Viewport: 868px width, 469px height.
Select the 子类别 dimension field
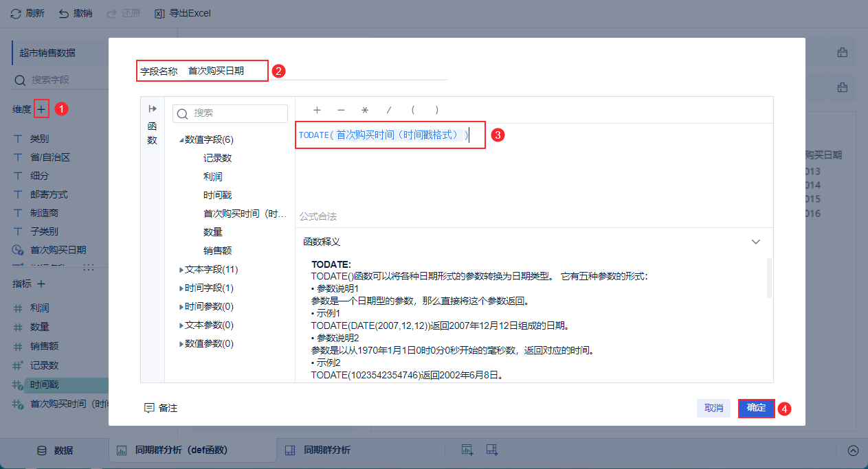(x=44, y=231)
